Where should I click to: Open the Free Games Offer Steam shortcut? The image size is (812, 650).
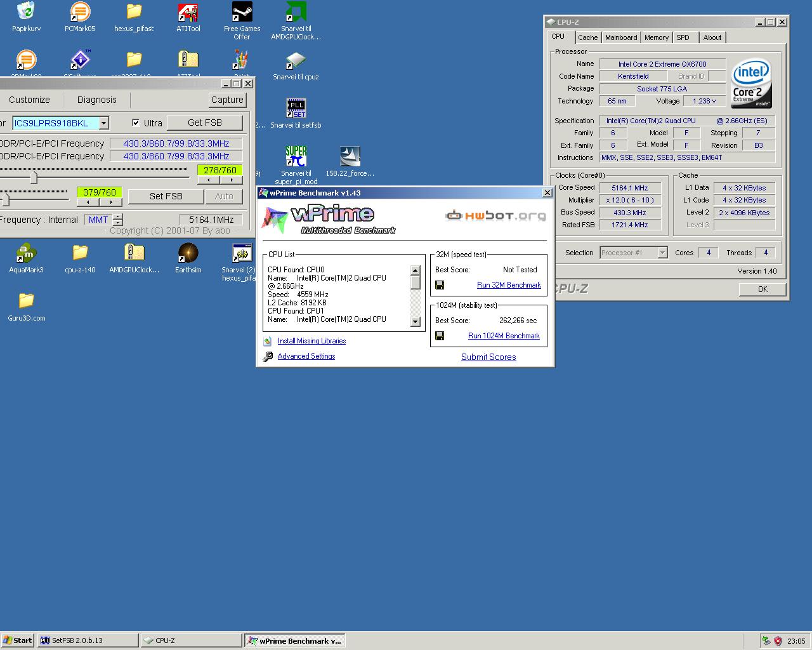coord(242,12)
